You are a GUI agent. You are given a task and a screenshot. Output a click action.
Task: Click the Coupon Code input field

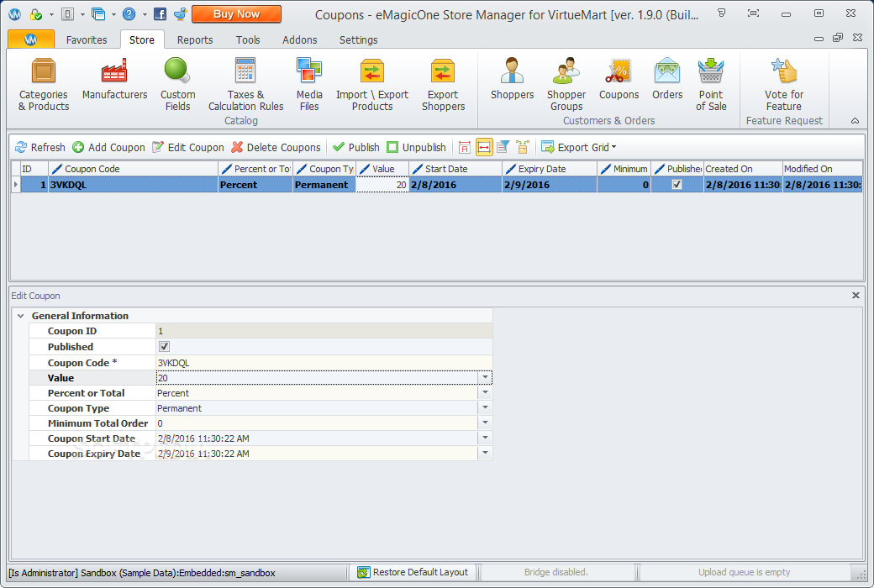[324, 363]
